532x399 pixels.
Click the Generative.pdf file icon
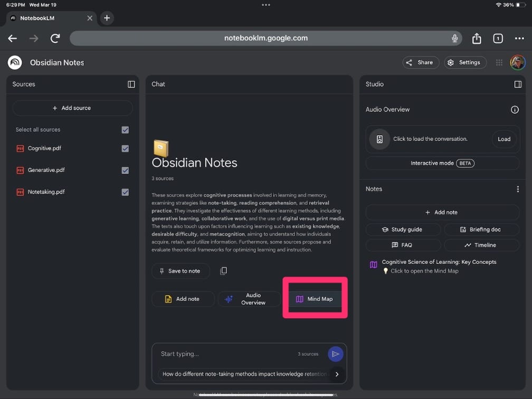[x=21, y=170]
